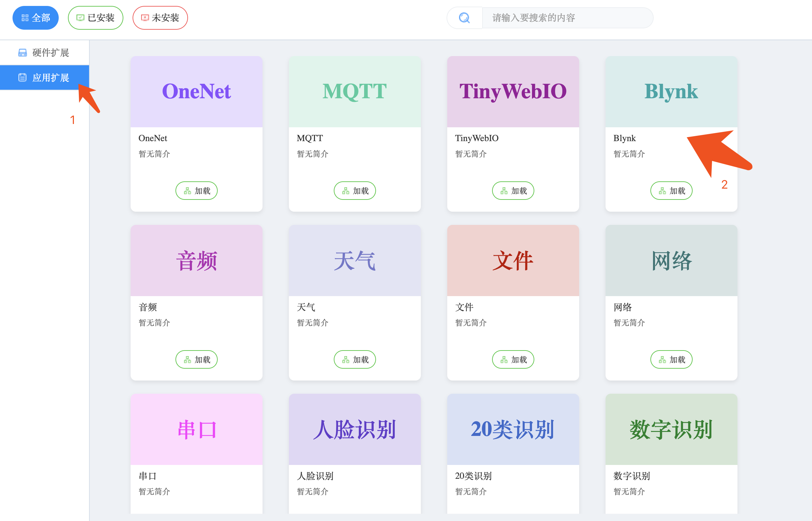Open the 文件 card banner
Viewport: 812px width, 521px height.
(x=513, y=260)
